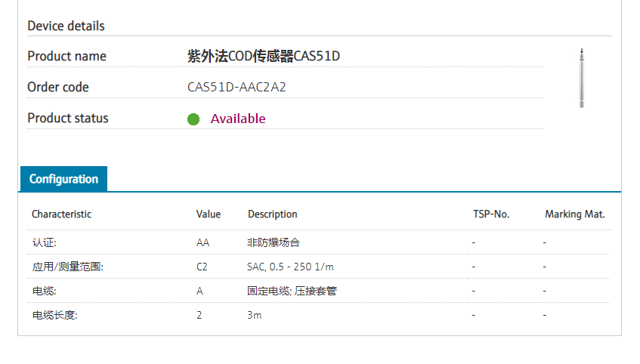Click the SAC, 0.5 - 250 1/m description
Image resolution: width=640 pixels, height=364 pixels.
pyautogui.click(x=290, y=267)
